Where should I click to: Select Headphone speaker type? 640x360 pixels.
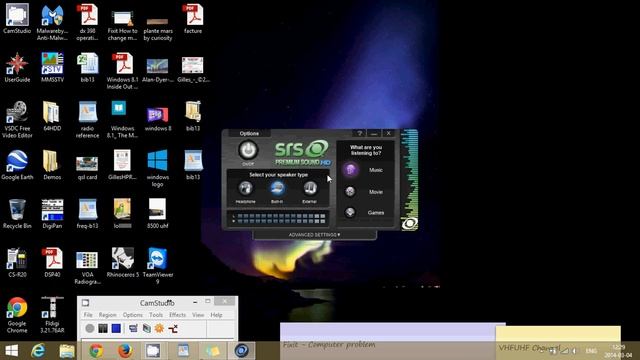245,189
